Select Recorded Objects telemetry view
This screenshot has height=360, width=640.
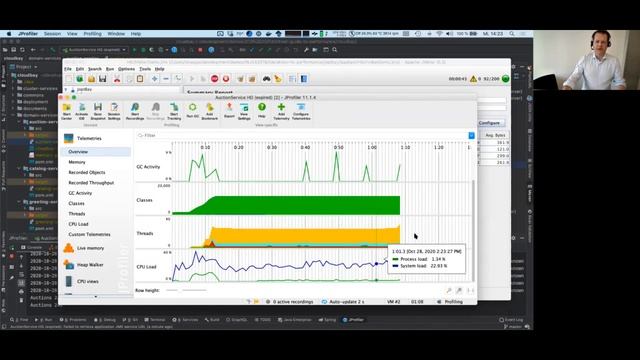[87, 172]
